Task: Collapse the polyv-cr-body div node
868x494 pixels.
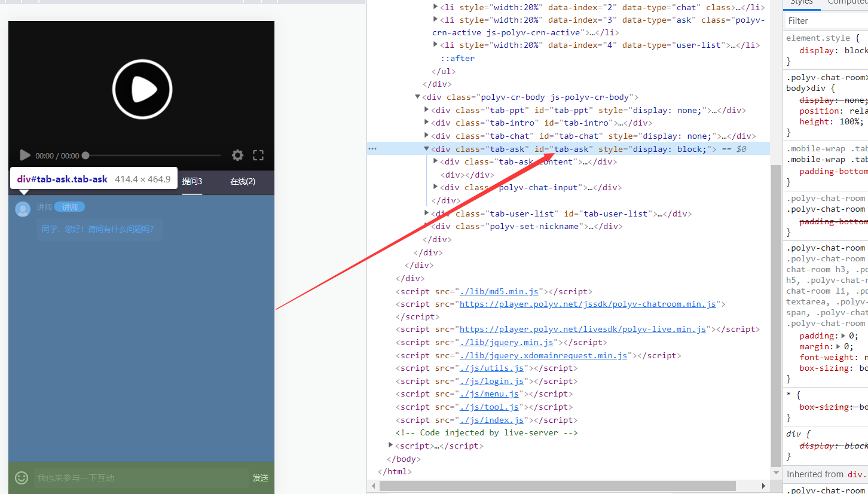Action: (x=418, y=97)
